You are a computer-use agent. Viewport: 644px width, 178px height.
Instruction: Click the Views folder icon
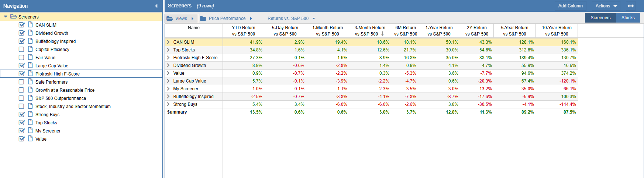coord(169,19)
